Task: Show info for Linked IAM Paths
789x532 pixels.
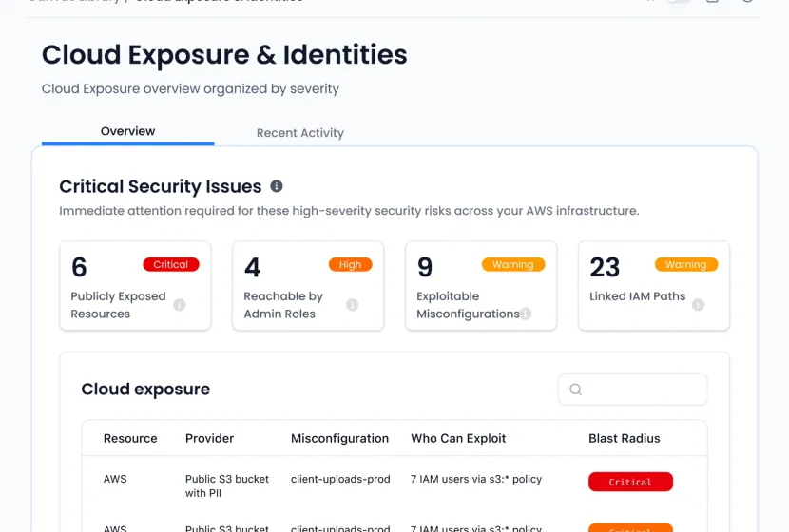Action: 698,305
